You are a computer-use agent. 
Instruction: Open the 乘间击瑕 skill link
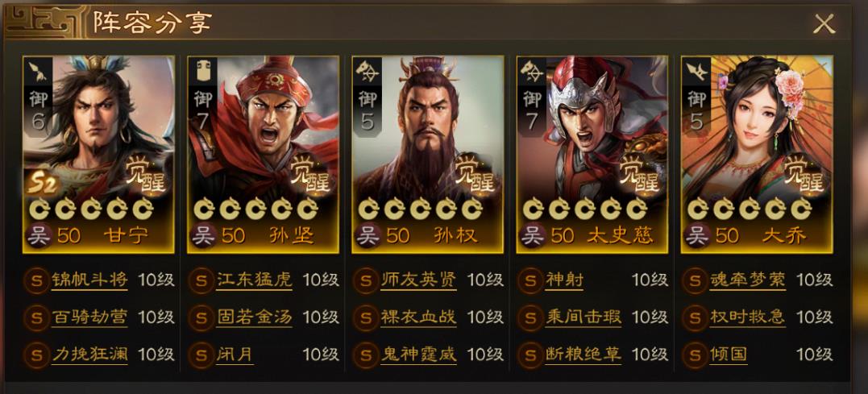click(x=583, y=317)
